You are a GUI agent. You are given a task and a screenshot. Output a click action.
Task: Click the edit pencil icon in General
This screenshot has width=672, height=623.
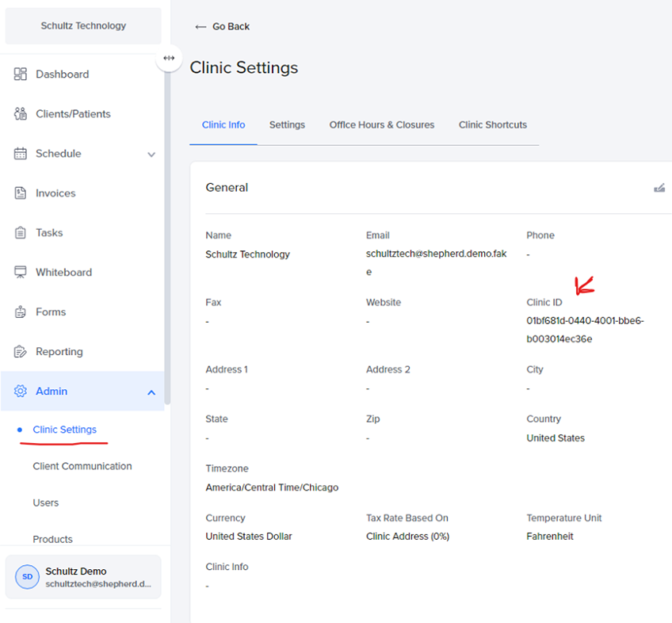point(659,188)
